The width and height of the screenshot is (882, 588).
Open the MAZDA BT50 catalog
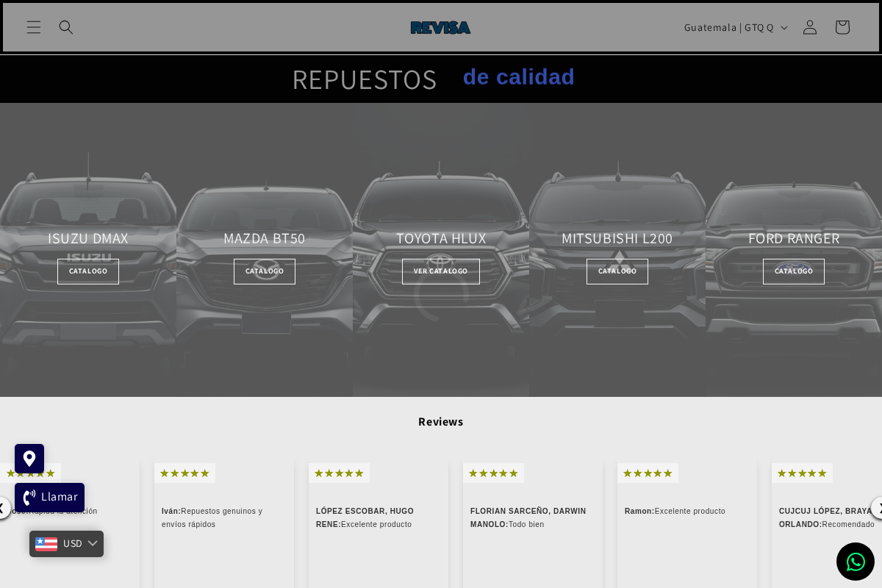[x=265, y=271]
